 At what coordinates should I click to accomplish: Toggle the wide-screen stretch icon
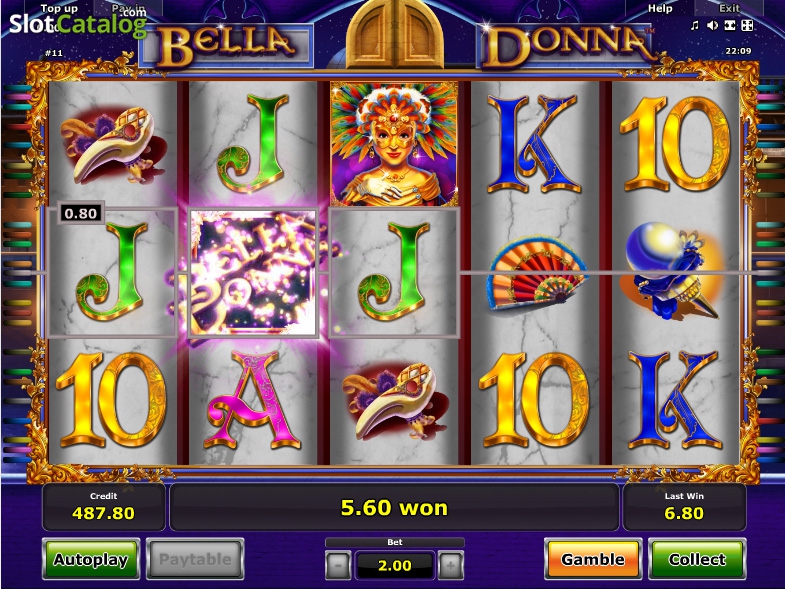[x=730, y=26]
